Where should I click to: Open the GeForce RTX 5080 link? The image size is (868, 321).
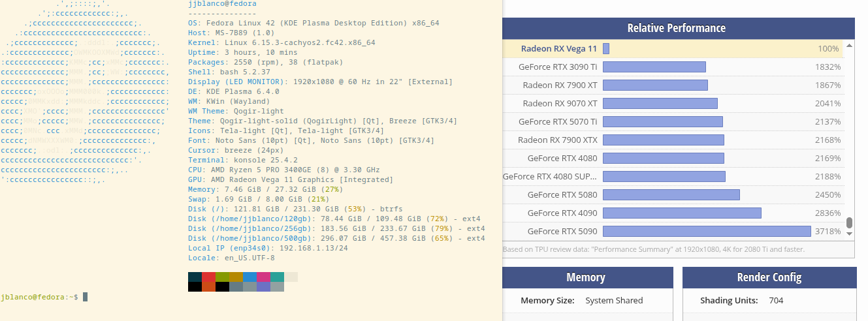pos(562,194)
